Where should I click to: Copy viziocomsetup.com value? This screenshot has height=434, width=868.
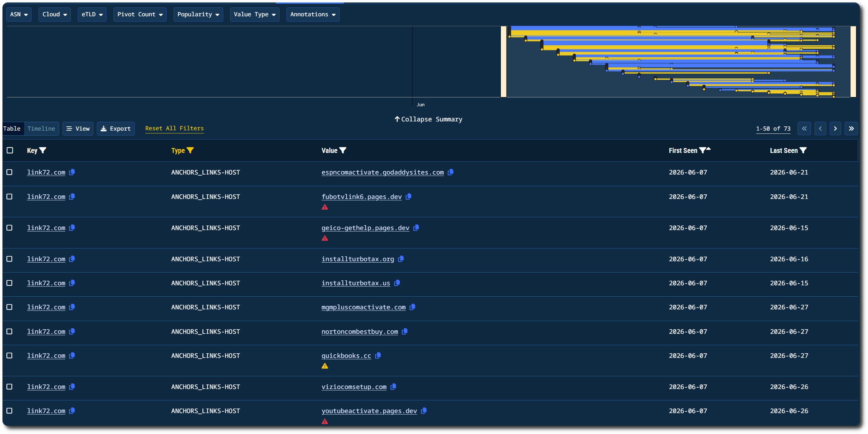point(393,387)
